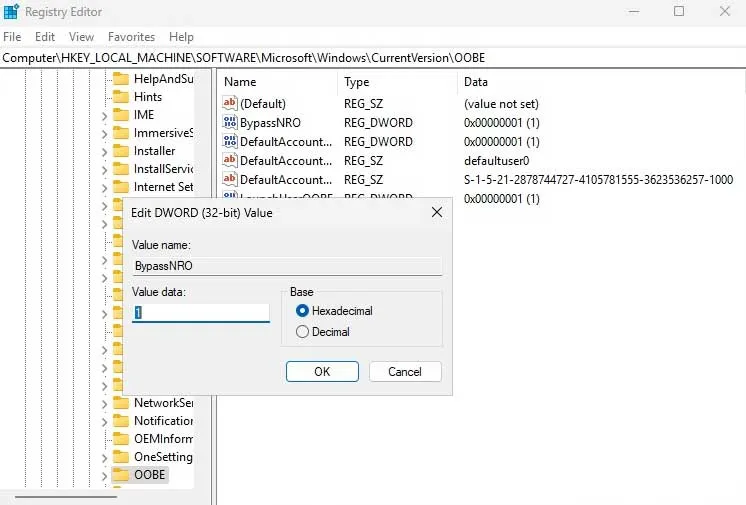The height and width of the screenshot is (505, 746).
Task: Expand the NetworkSer tree node
Action: coord(105,404)
